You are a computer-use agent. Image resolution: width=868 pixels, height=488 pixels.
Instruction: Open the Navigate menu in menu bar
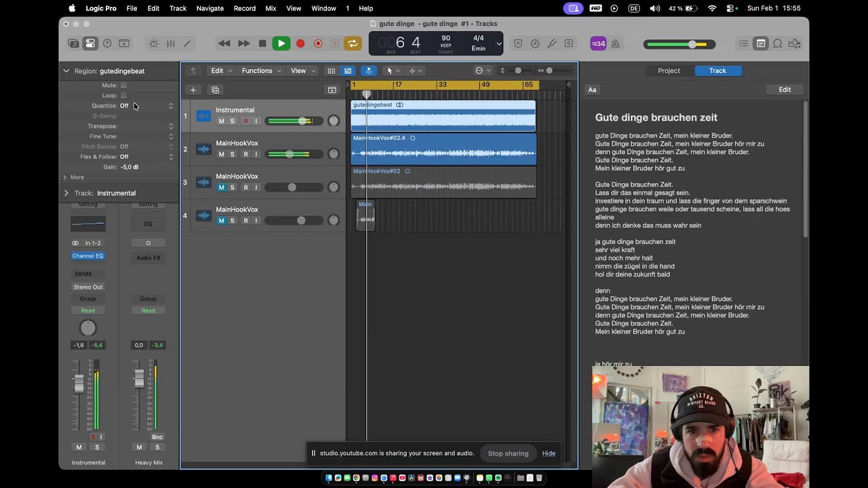(x=210, y=8)
